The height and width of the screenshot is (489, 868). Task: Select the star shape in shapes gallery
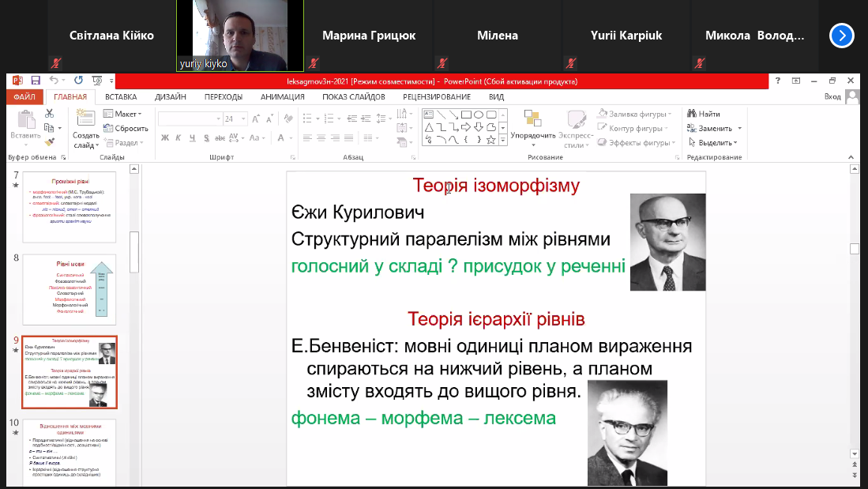point(490,140)
